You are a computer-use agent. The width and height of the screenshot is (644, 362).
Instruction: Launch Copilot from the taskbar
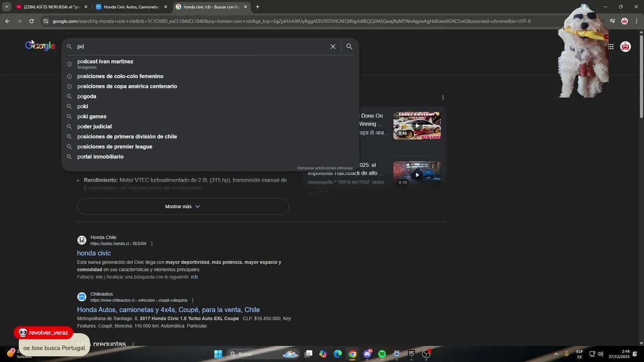323,354
